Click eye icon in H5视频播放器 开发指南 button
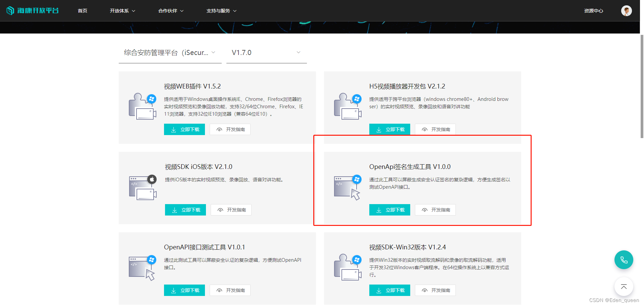 coord(425,130)
